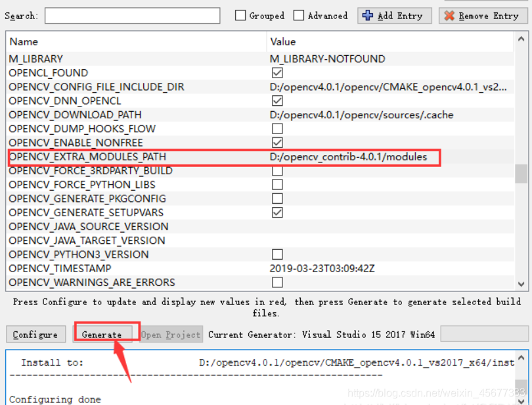Click the Name column header

[24, 41]
